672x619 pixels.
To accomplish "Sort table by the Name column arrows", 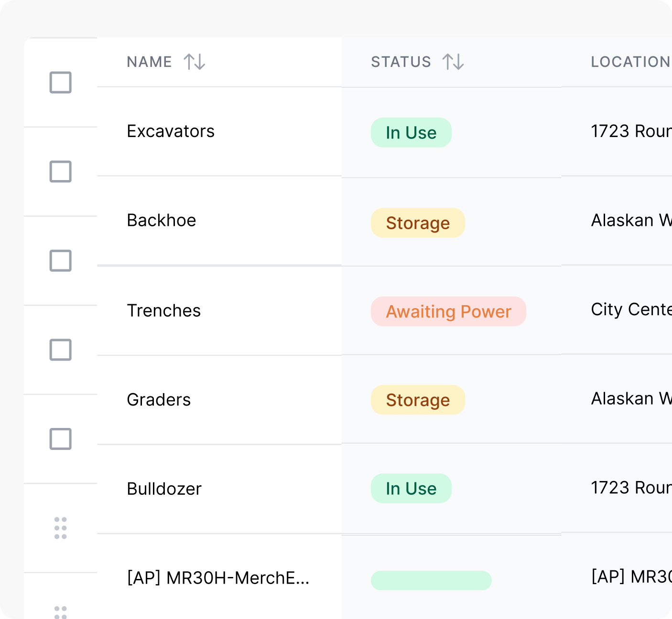I will (195, 62).
